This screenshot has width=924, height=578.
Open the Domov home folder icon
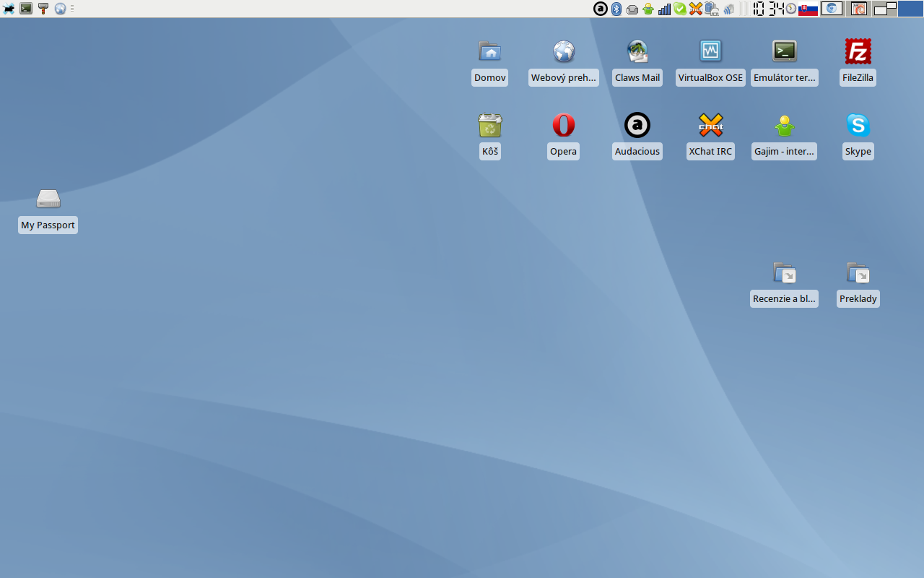(490, 51)
